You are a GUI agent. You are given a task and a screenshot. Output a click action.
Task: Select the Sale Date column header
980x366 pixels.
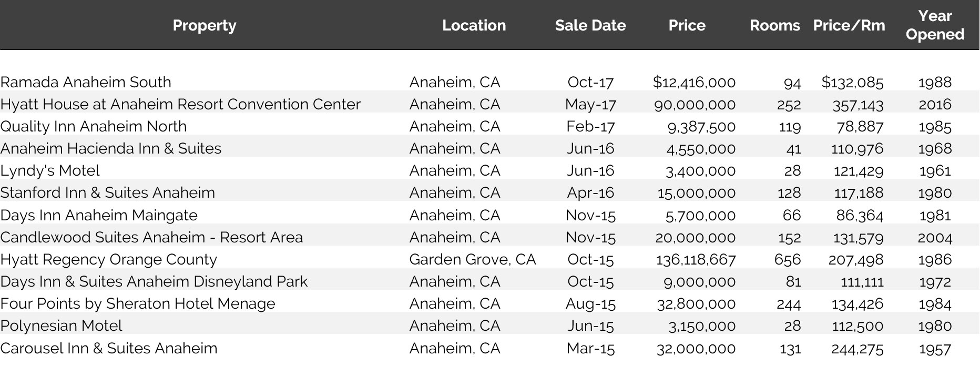click(590, 25)
